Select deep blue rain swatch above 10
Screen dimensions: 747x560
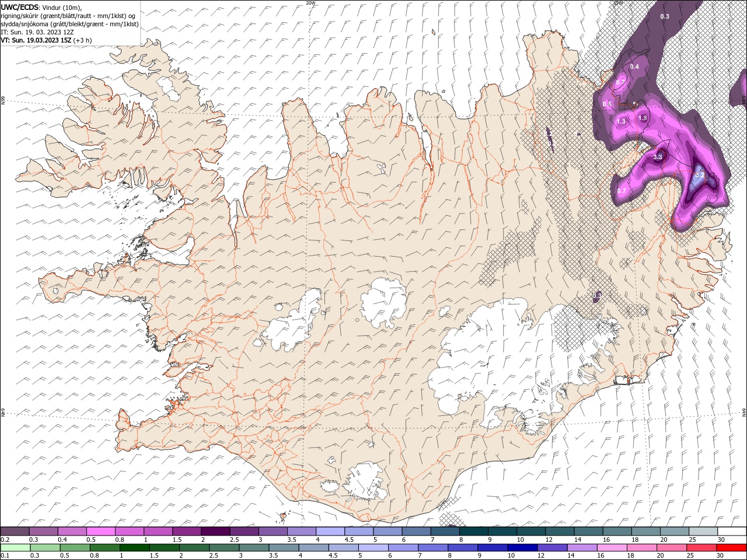click(522, 547)
